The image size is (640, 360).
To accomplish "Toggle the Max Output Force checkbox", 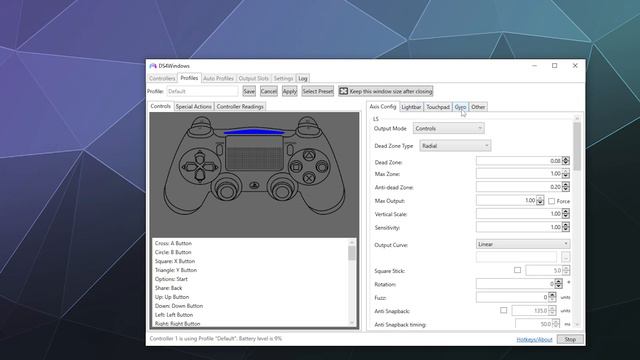I will pyautogui.click(x=551, y=201).
